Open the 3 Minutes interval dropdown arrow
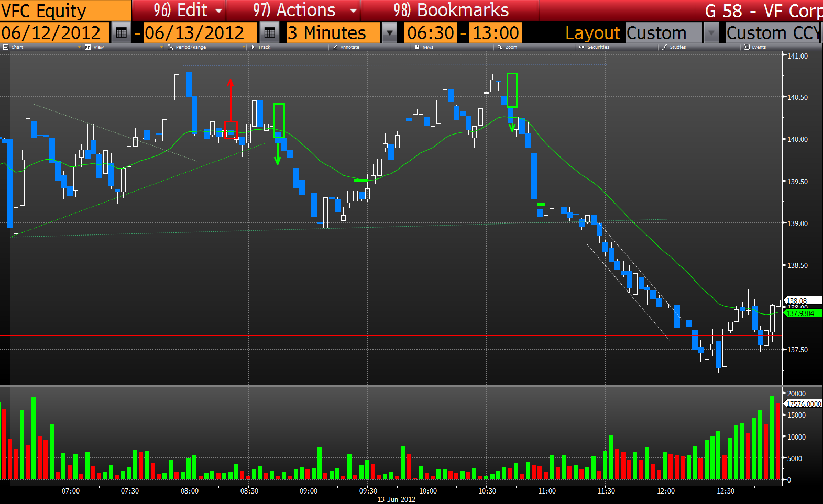The image size is (823, 504). point(389,32)
